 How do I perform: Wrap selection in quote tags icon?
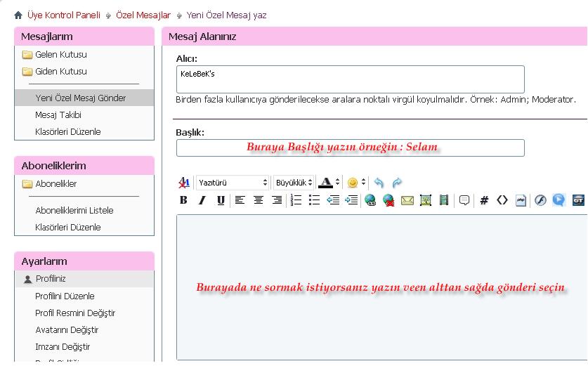tap(464, 200)
